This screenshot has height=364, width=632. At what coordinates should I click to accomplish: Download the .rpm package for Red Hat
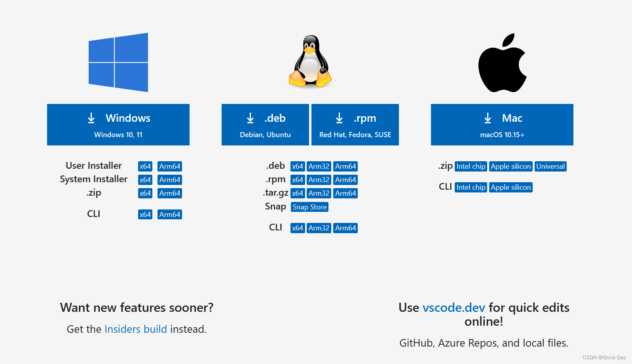pyautogui.click(x=355, y=125)
